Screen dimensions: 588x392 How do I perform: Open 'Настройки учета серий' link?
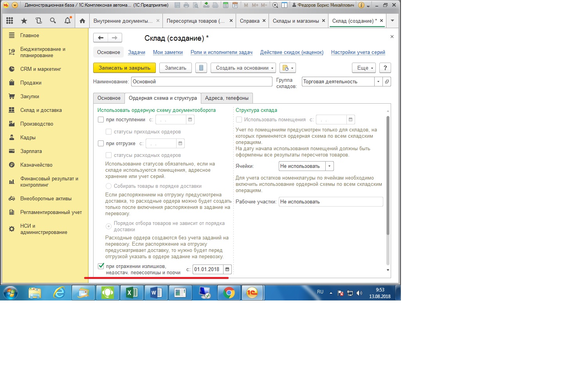tap(358, 52)
